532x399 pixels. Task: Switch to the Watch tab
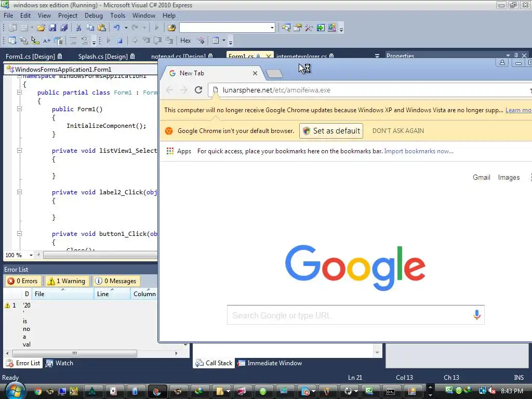click(60, 363)
